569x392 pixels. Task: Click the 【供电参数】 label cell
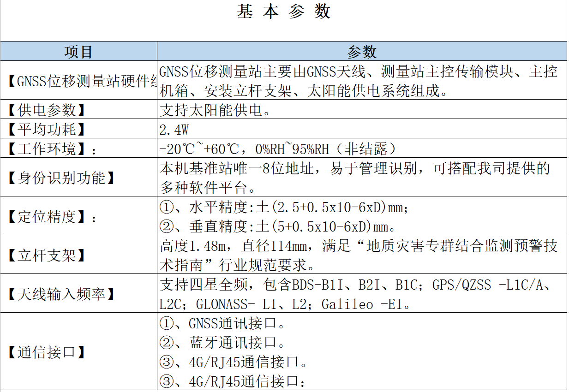(78, 110)
